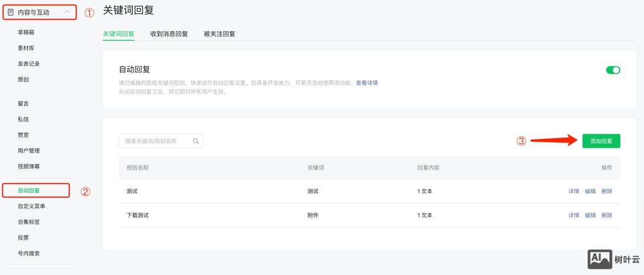Click the 添加回复 button
Image resolution: width=644 pixels, height=275 pixels.
601,141
